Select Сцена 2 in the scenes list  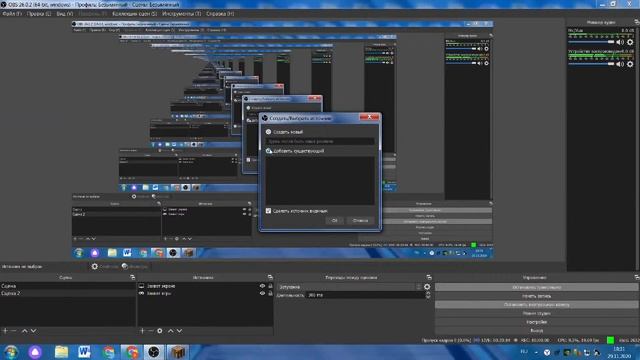pos(67,293)
